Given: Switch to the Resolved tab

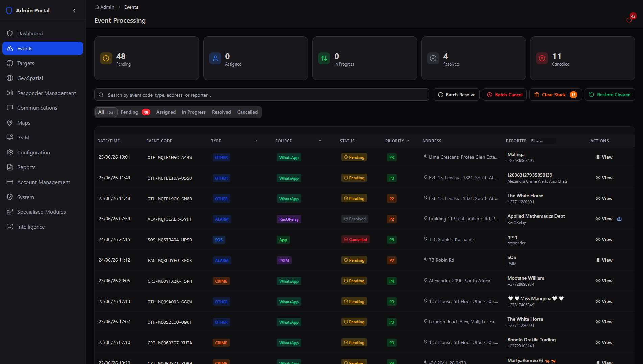Looking at the screenshot, I should click(221, 112).
